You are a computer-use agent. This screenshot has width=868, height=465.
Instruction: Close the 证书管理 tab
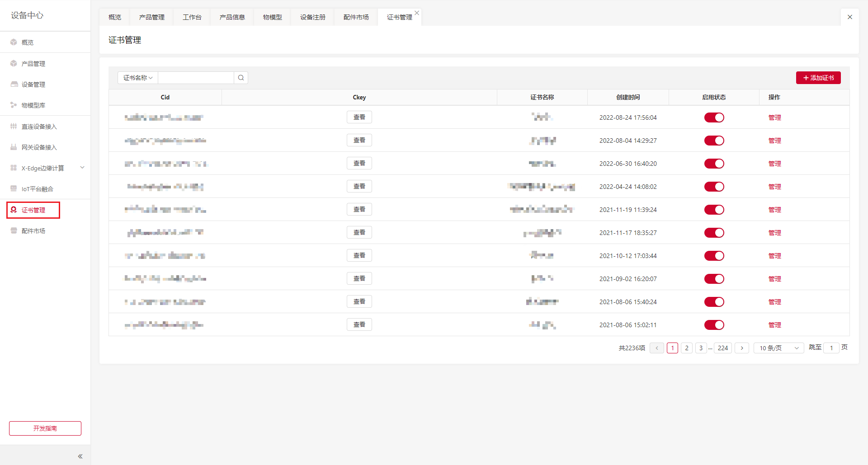[x=417, y=13]
